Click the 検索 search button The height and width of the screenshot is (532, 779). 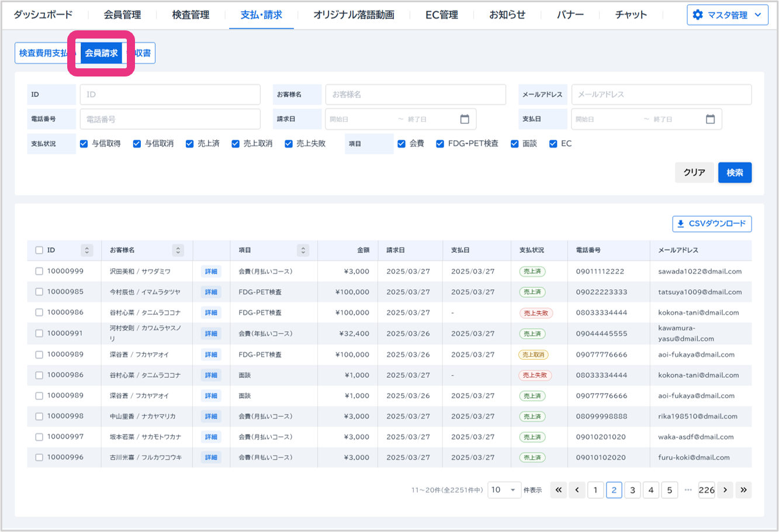(x=735, y=173)
